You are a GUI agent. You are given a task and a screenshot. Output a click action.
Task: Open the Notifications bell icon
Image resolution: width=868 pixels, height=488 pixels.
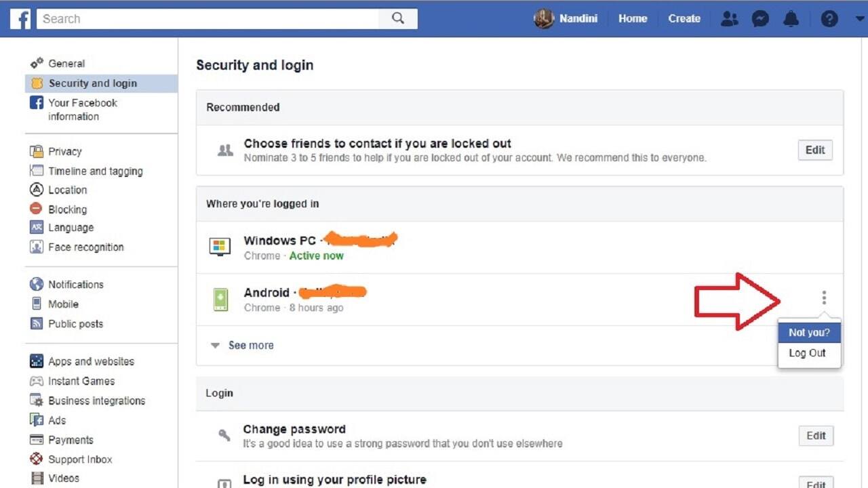pos(791,19)
